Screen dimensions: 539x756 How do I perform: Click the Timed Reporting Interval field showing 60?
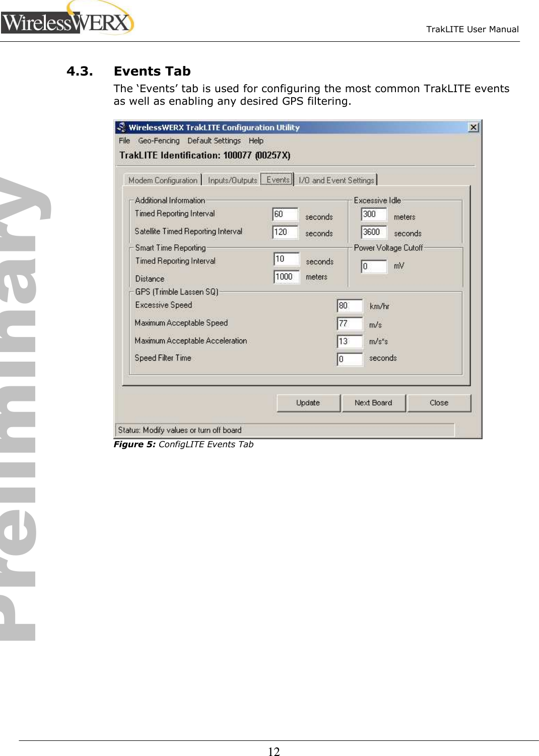click(x=285, y=215)
